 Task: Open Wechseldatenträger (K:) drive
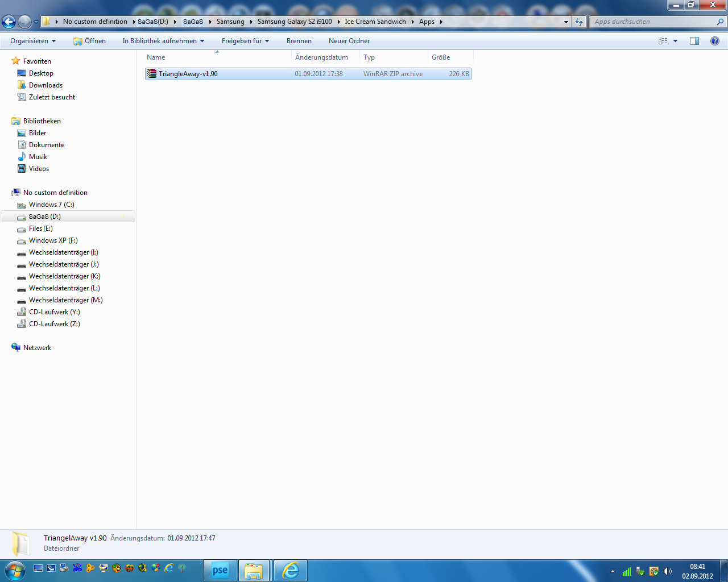pos(64,276)
